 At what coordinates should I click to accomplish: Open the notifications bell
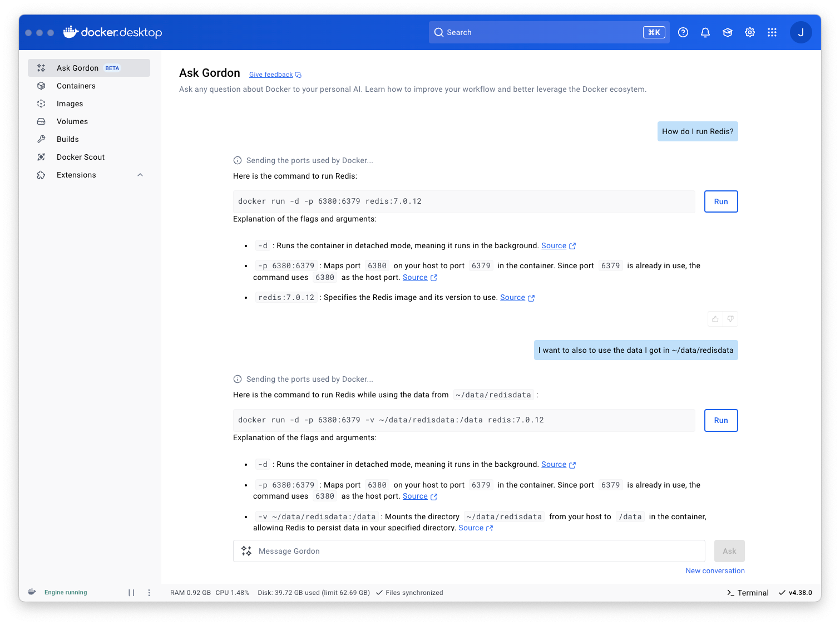[x=705, y=32]
